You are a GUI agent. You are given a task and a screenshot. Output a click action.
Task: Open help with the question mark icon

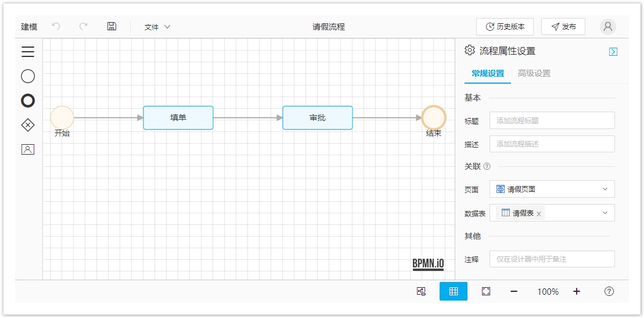coord(609,291)
